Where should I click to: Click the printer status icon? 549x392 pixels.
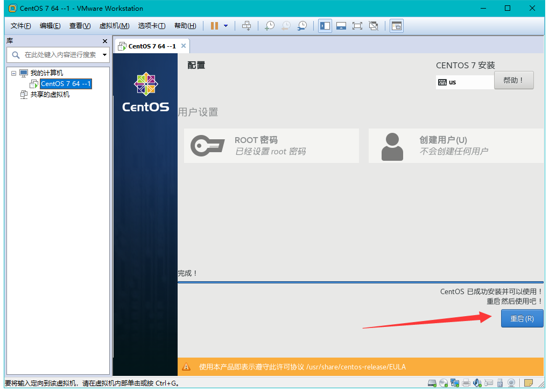point(466,383)
